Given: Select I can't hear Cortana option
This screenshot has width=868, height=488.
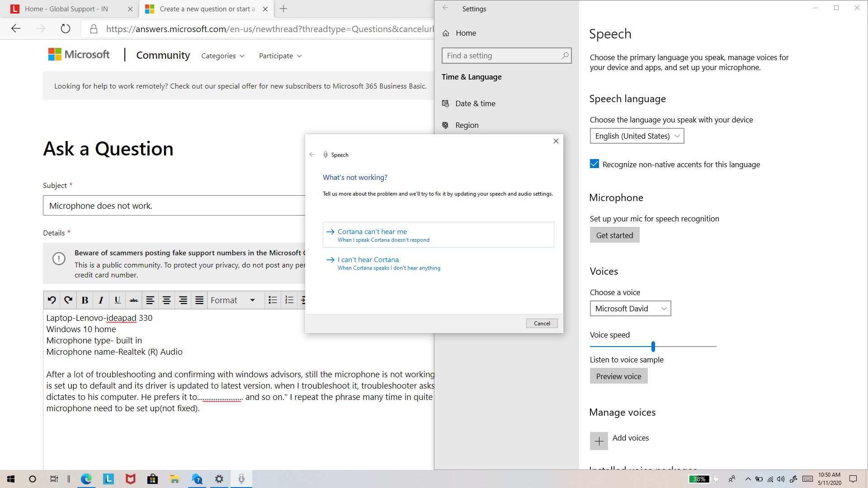Looking at the screenshot, I should tap(438, 263).
